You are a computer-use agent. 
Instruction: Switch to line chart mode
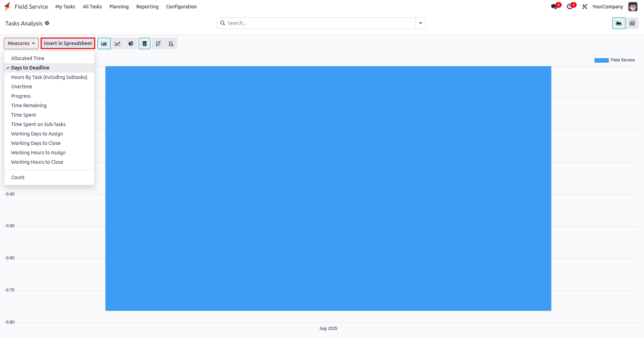pyautogui.click(x=118, y=44)
